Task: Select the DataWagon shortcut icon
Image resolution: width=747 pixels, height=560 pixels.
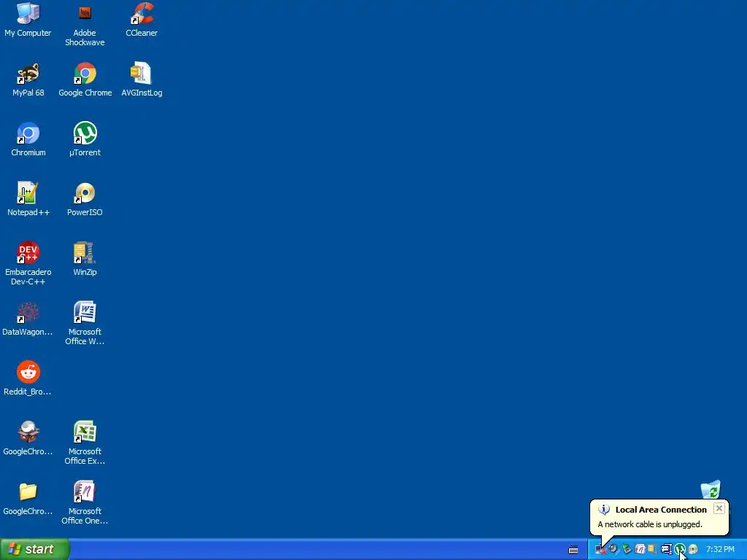Action: tap(28, 319)
